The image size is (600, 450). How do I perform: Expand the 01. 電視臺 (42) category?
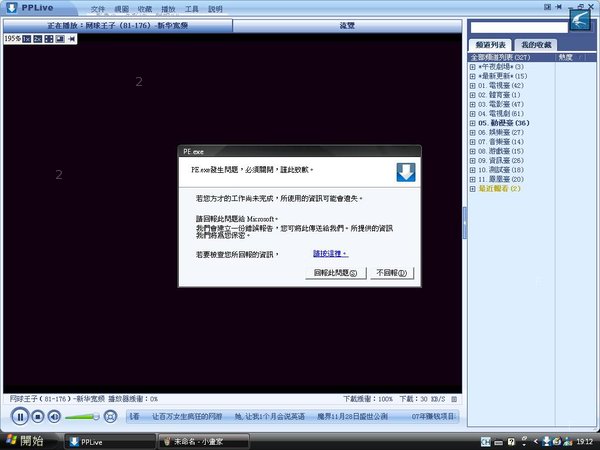click(473, 85)
